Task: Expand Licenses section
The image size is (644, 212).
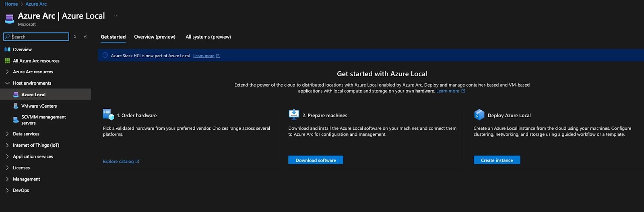Action: pos(7,168)
